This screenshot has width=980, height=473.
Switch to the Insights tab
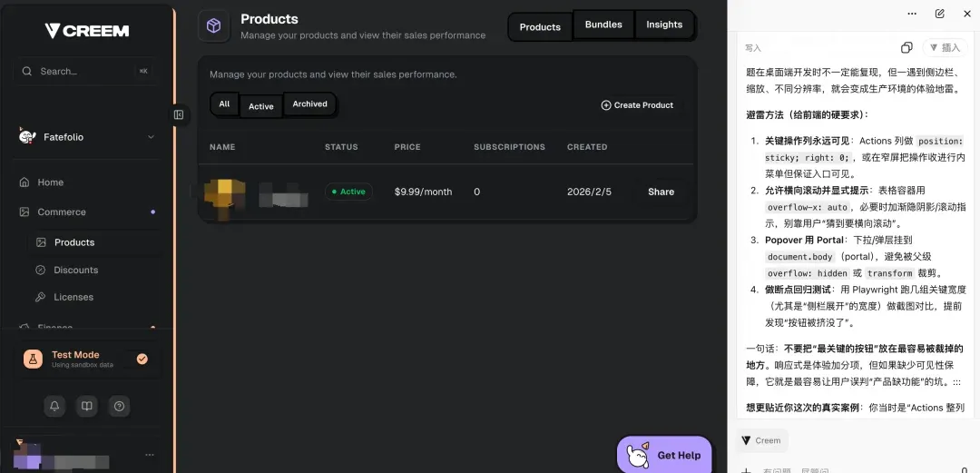[x=664, y=25]
